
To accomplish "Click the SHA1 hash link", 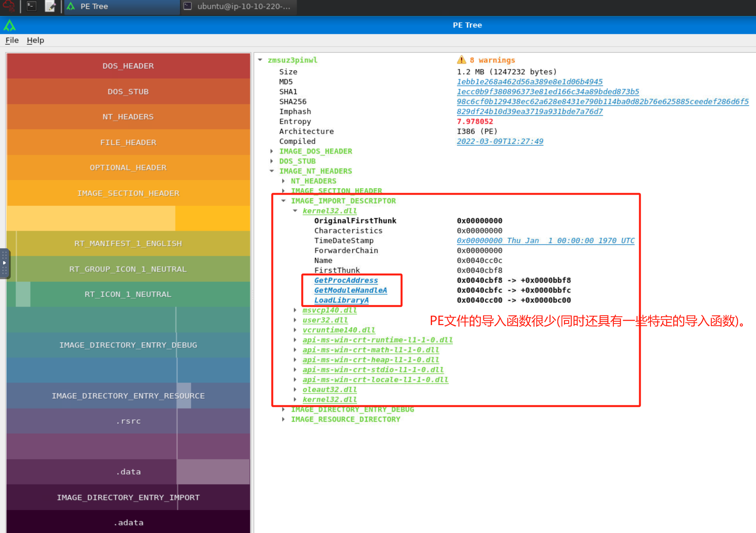I will (548, 91).
